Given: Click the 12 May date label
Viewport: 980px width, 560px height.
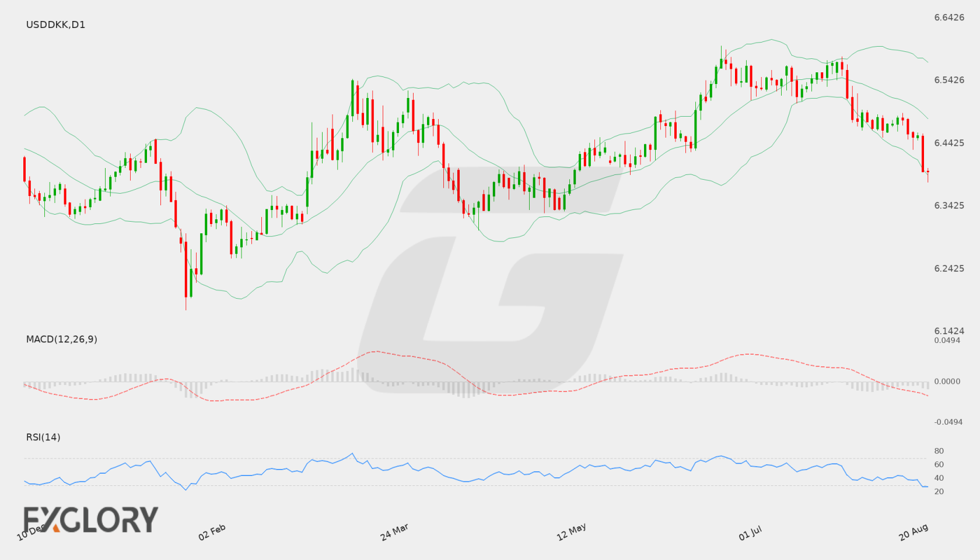Looking at the screenshot, I should 571,532.
